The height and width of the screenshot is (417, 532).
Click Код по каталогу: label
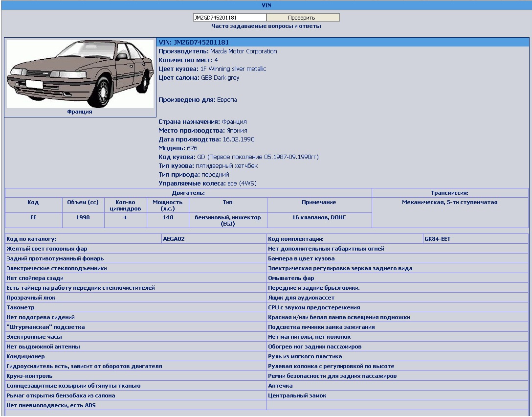(31, 239)
